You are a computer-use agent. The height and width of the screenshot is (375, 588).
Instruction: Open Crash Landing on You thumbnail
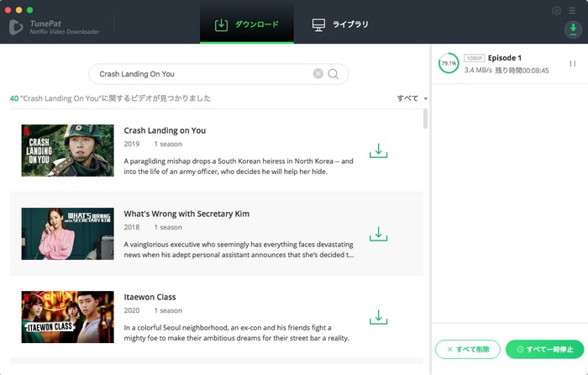pyautogui.click(x=67, y=151)
